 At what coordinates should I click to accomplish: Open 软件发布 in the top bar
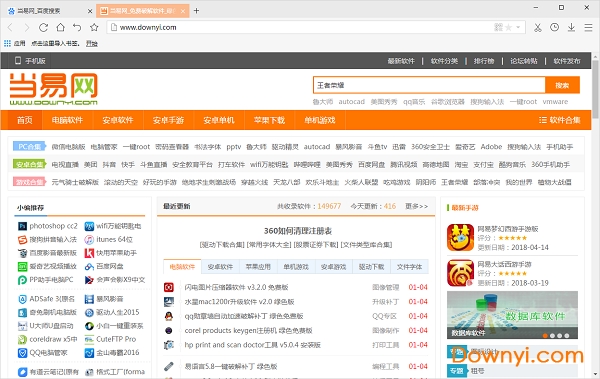click(567, 61)
